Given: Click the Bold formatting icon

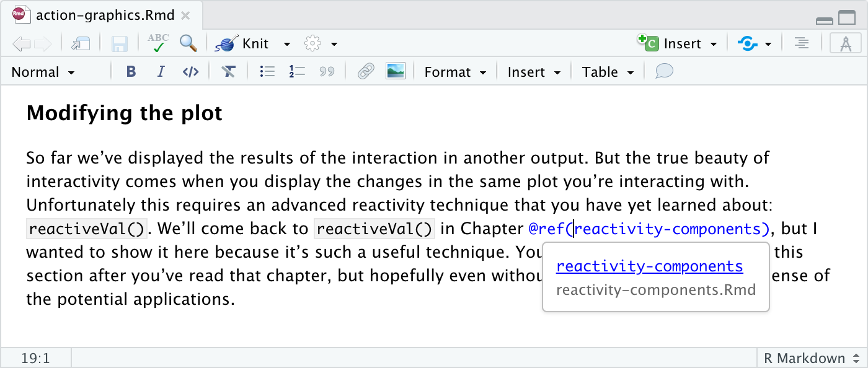Looking at the screenshot, I should click(131, 72).
